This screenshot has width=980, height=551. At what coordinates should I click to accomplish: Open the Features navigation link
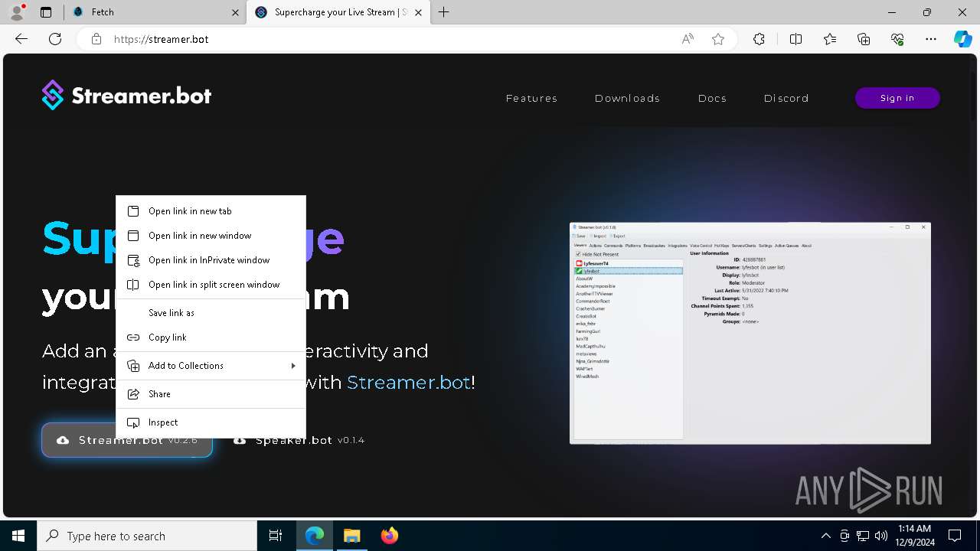pos(531,98)
